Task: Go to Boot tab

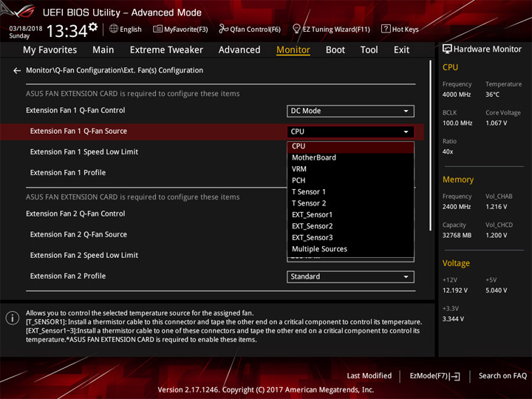Action: click(x=335, y=50)
